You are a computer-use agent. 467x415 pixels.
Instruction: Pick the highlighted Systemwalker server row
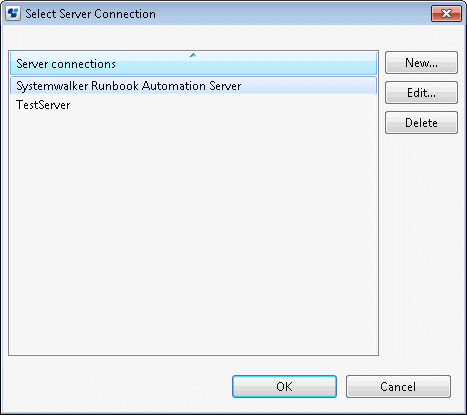[x=193, y=86]
